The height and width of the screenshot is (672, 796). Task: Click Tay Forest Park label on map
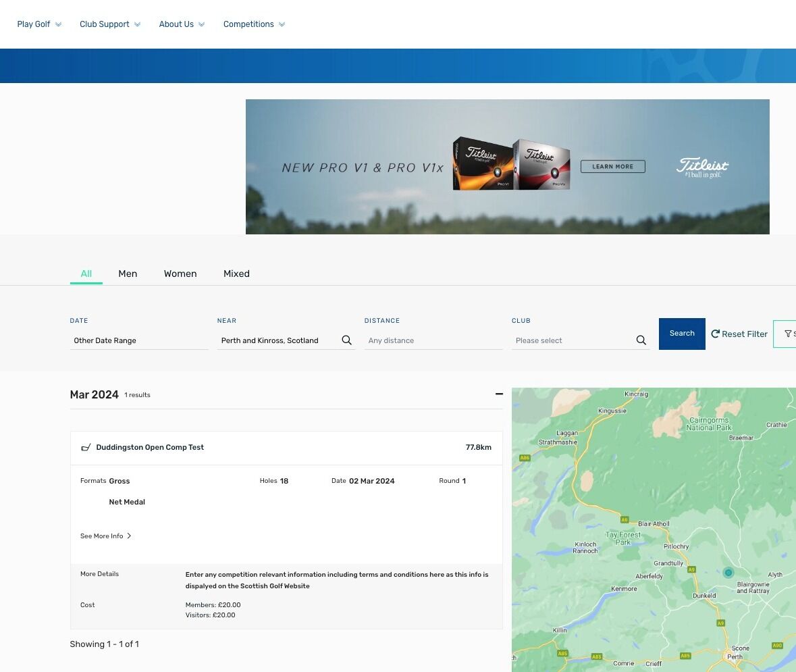(623, 538)
